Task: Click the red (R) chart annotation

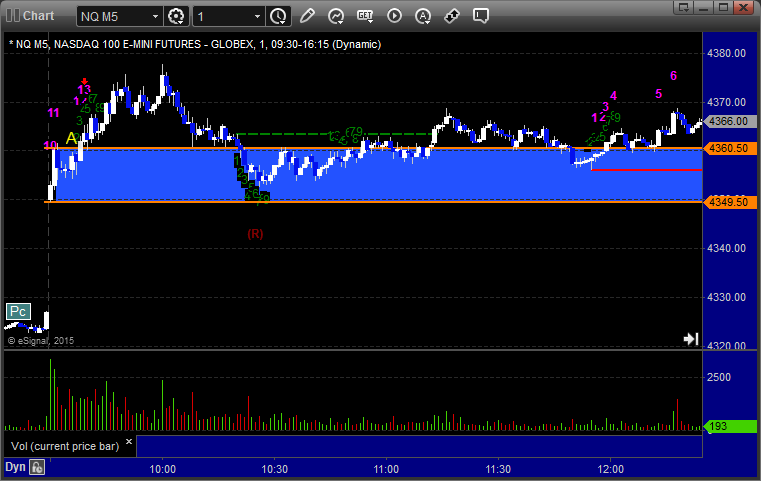Action: 255,234
